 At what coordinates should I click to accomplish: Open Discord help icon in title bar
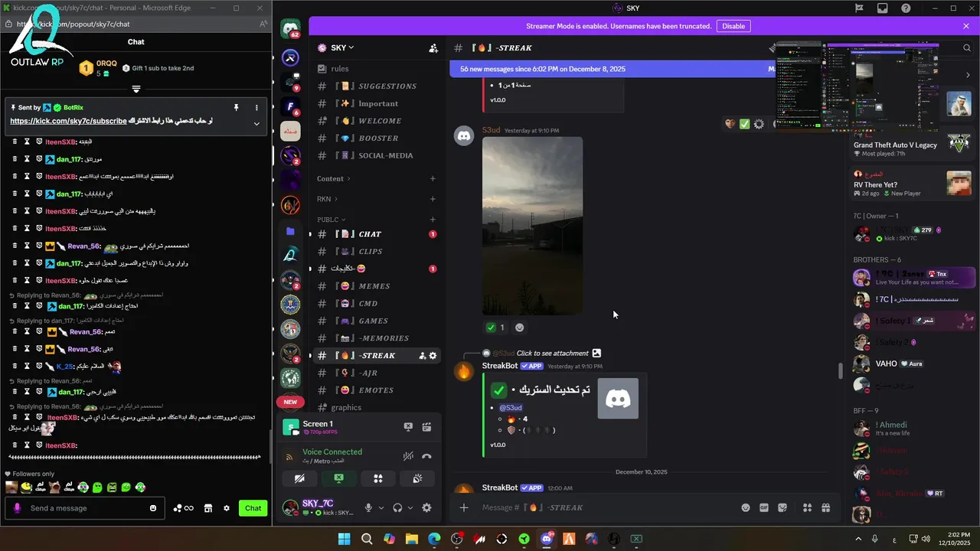click(906, 8)
